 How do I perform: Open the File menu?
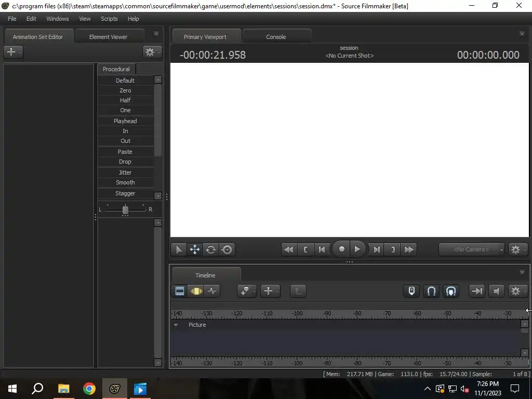pyautogui.click(x=12, y=19)
